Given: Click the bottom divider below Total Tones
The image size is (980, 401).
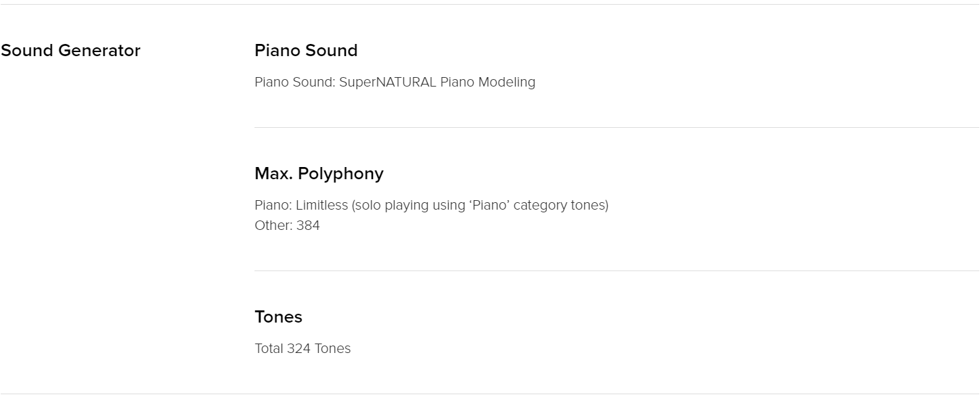Looking at the screenshot, I should tap(490, 394).
